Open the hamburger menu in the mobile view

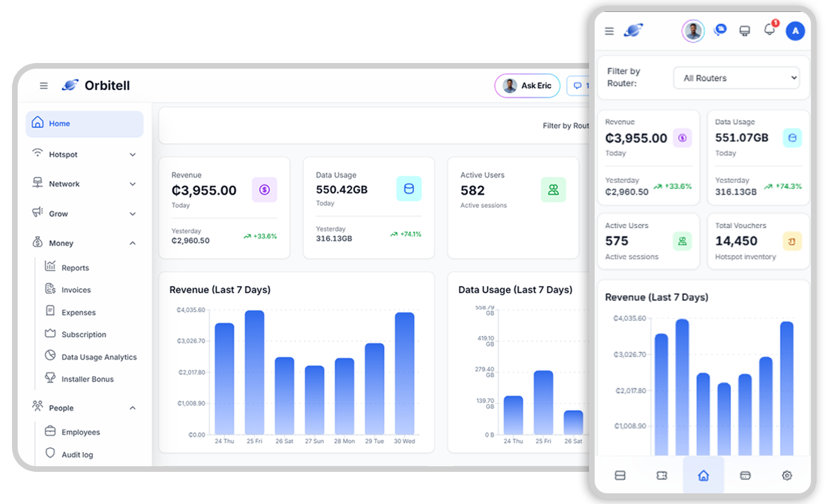(609, 31)
